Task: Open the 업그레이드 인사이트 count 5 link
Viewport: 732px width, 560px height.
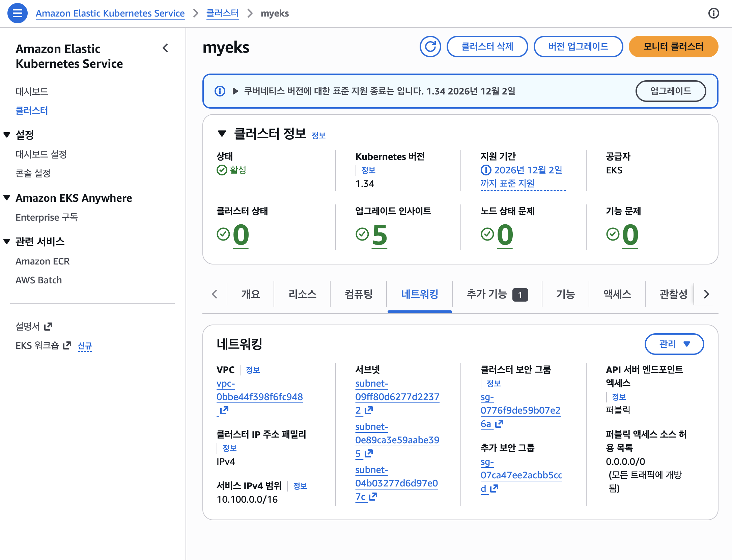Action: pos(379,236)
